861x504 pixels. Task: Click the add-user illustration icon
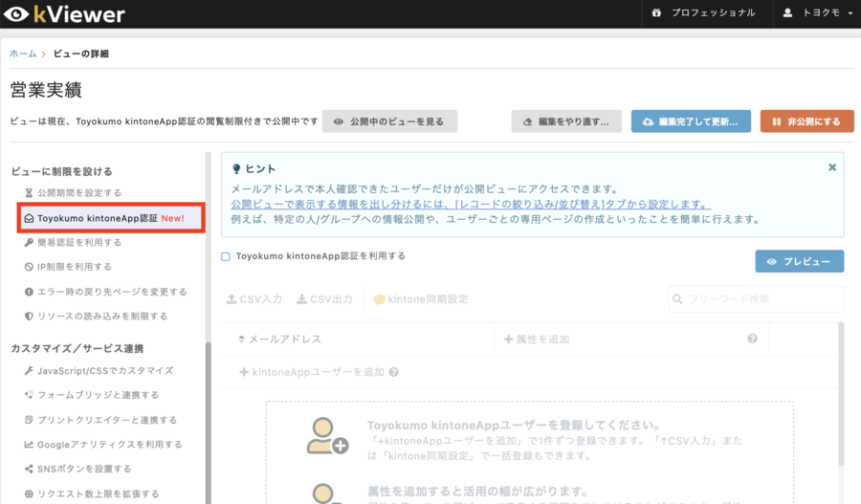326,436
